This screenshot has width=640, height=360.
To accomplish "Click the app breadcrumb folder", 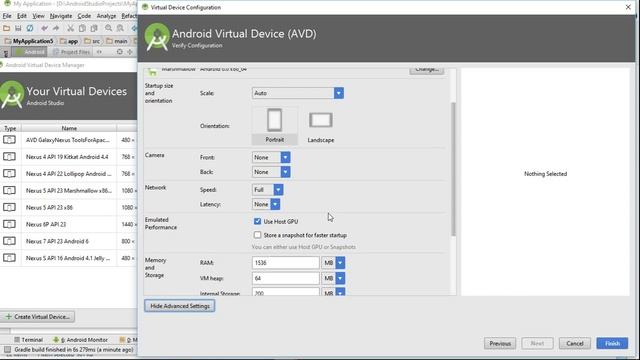I will coord(69,41).
